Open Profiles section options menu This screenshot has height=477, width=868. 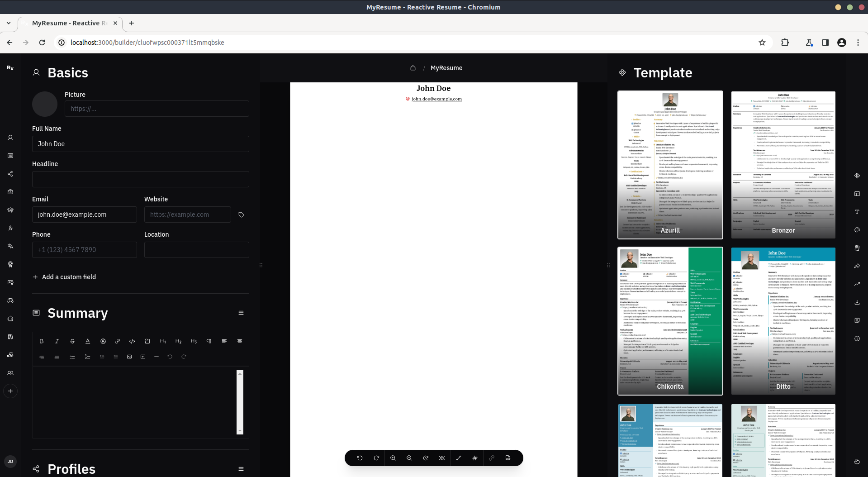(241, 469)
